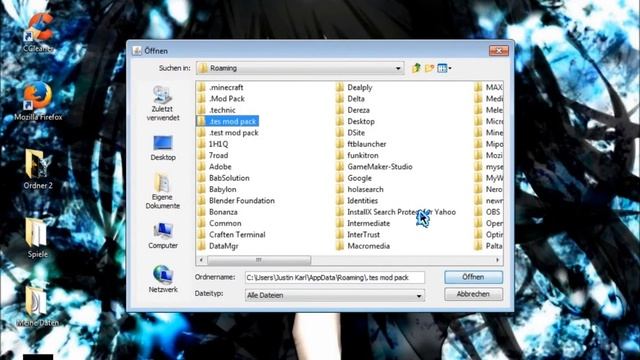640x360 pixels.
Task: Launch Mozilla Firefox desktop icon
Action: coord(38,101)
